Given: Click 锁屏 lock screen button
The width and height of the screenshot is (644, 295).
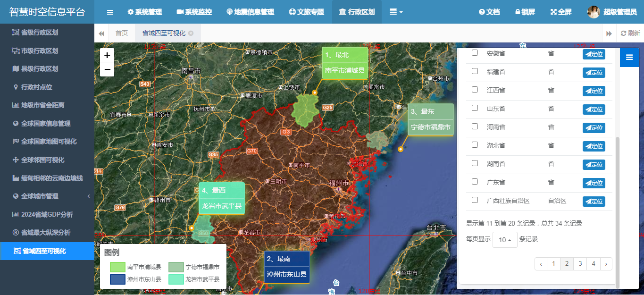Looking at the screenshot, I should click(x=525, y=12).
